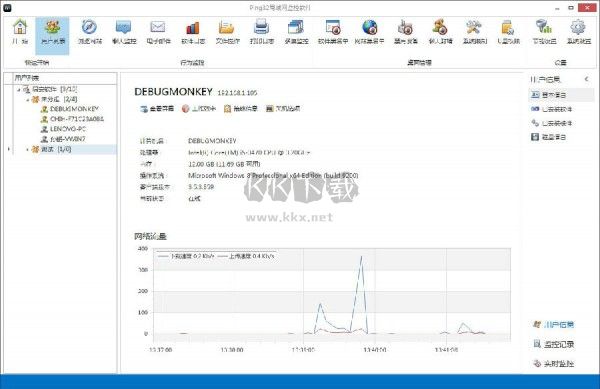Open the chat bubble monitoring icon
This screenshot has height=389, width=600.
124,27
